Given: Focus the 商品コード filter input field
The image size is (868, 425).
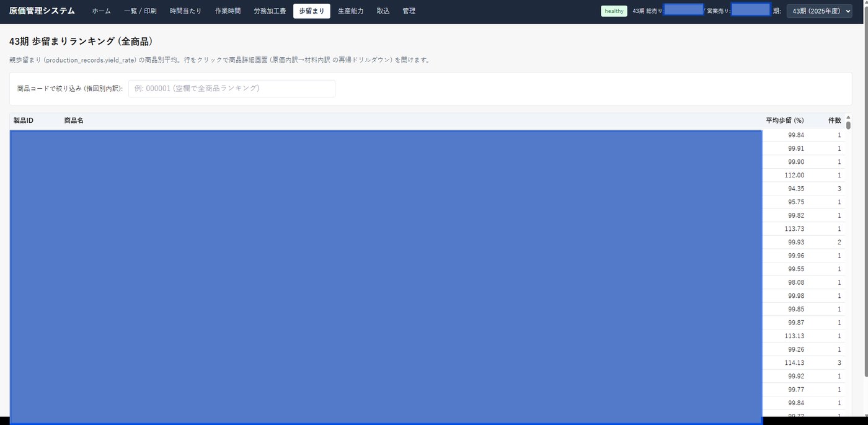Looking at the screenshot, I should [x=232, y=89].
